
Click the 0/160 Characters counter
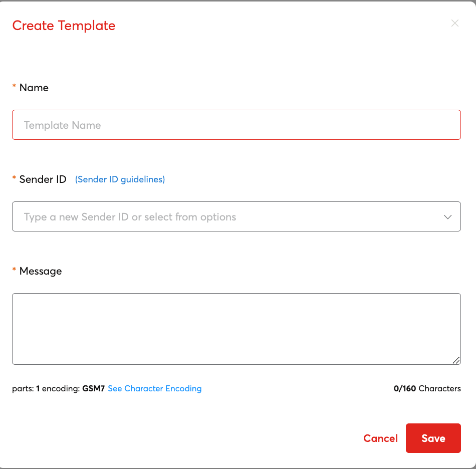coord(427,388)
